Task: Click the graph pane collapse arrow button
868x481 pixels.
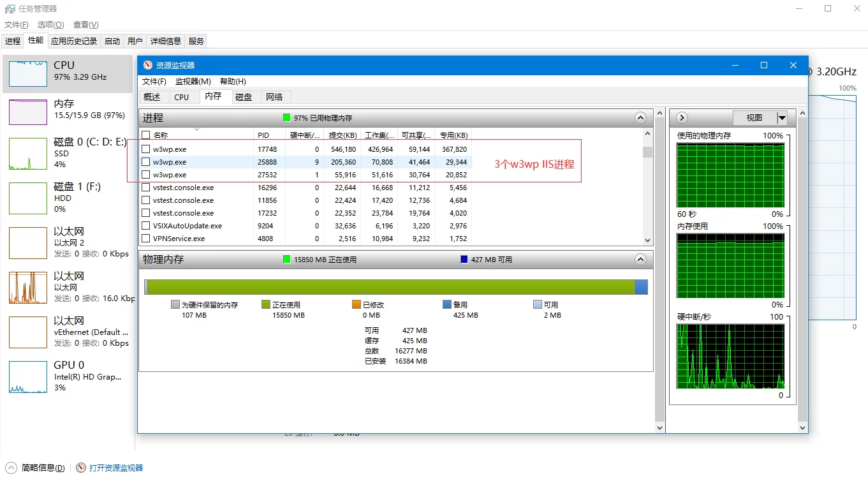Action: coord(681,117)
